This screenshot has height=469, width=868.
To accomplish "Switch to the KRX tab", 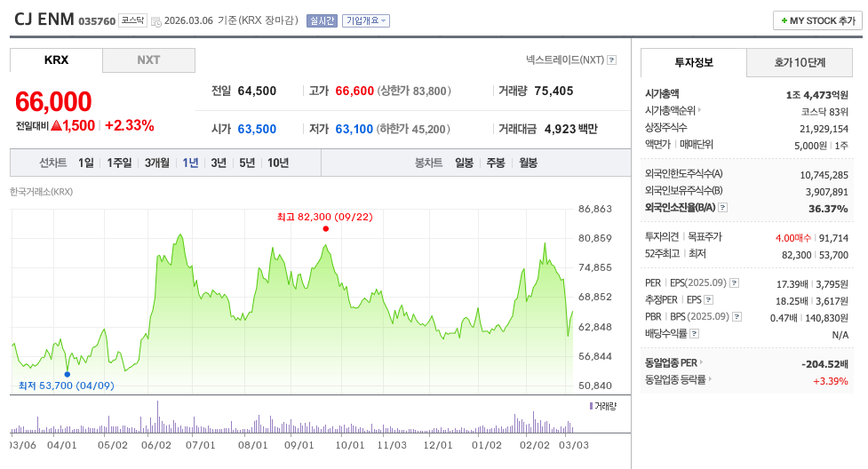I will pyautogui.click(x=56, y=60).
